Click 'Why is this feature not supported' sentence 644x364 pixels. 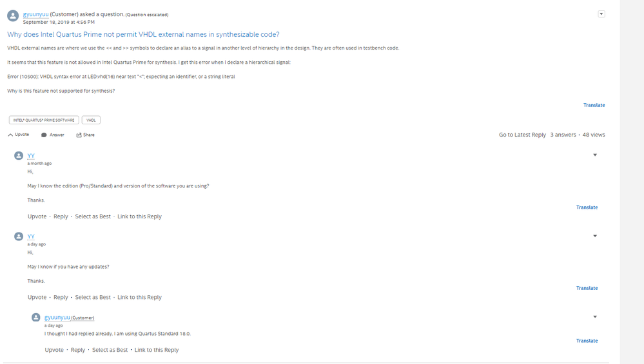[x=61, y=91]
